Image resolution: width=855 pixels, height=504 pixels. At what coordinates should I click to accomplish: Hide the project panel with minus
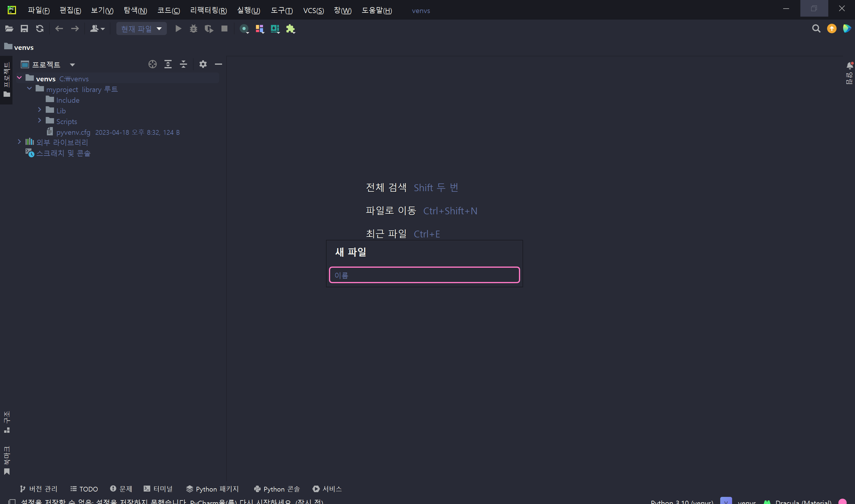[218, 64]
